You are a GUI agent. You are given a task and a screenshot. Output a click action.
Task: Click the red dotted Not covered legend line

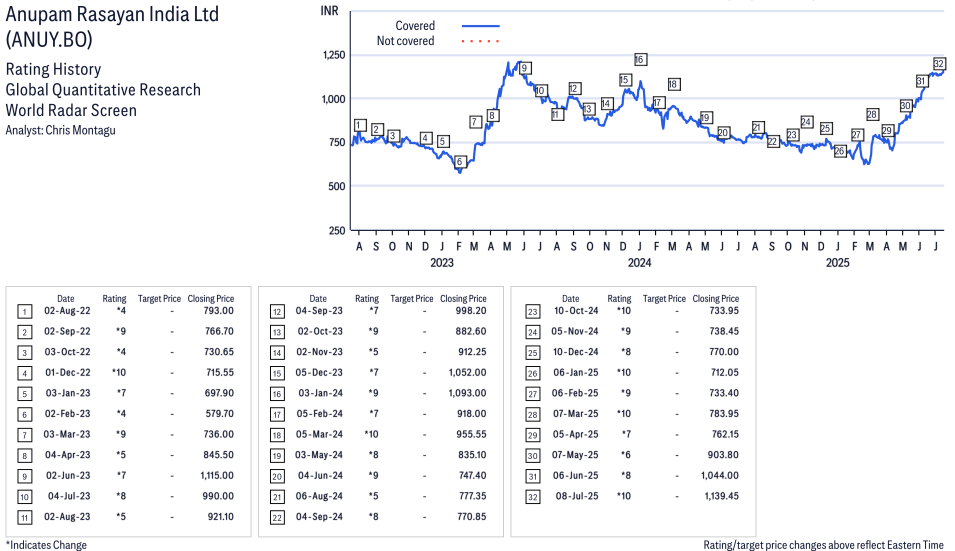481,41
